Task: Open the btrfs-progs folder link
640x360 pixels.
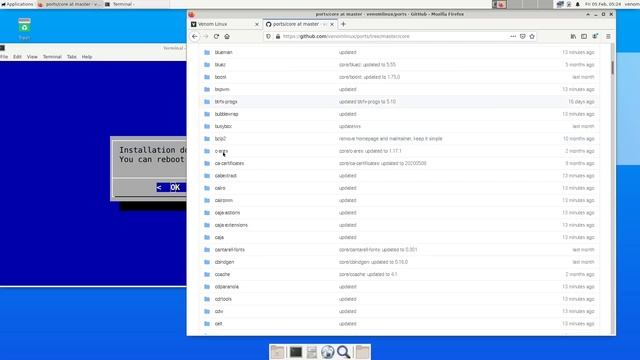Action: 226,102
